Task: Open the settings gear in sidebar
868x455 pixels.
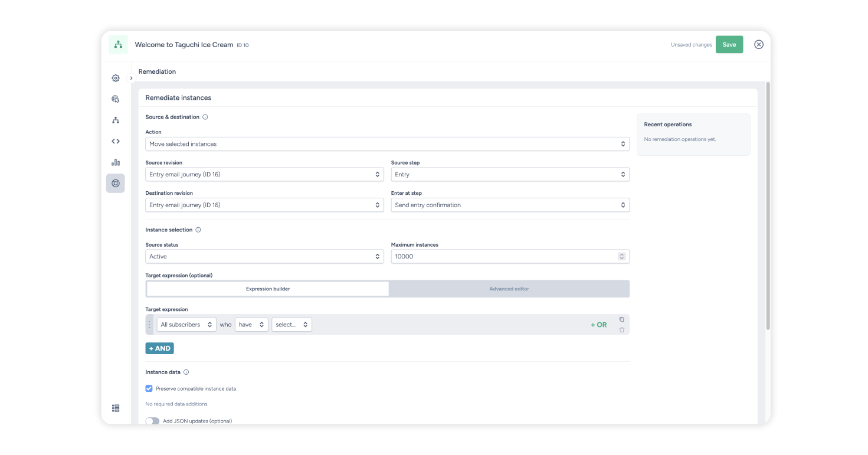Action: [x=116, y=78]
